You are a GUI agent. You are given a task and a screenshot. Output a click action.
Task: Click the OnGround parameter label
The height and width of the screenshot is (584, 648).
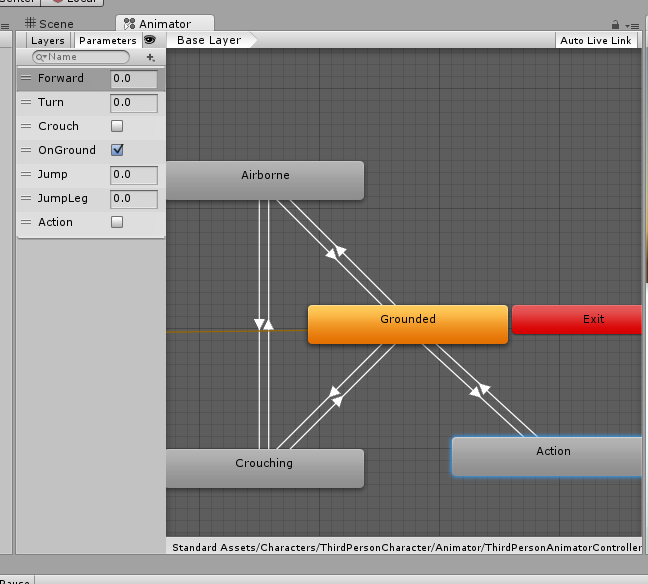tap(67, 150)
